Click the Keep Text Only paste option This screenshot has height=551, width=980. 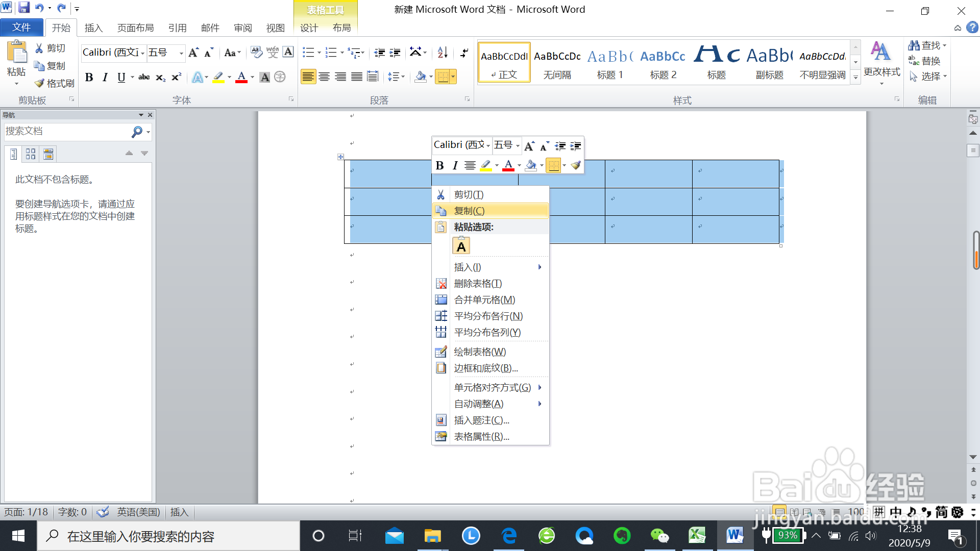pyautogui.click(x=461, y=246)
